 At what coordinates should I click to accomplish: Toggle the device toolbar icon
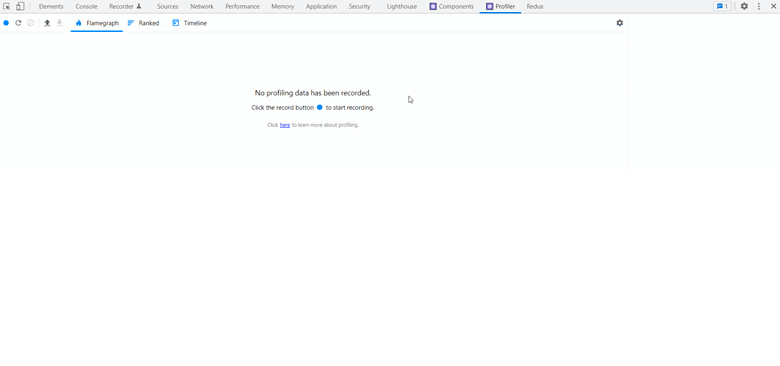pos(20,6)
